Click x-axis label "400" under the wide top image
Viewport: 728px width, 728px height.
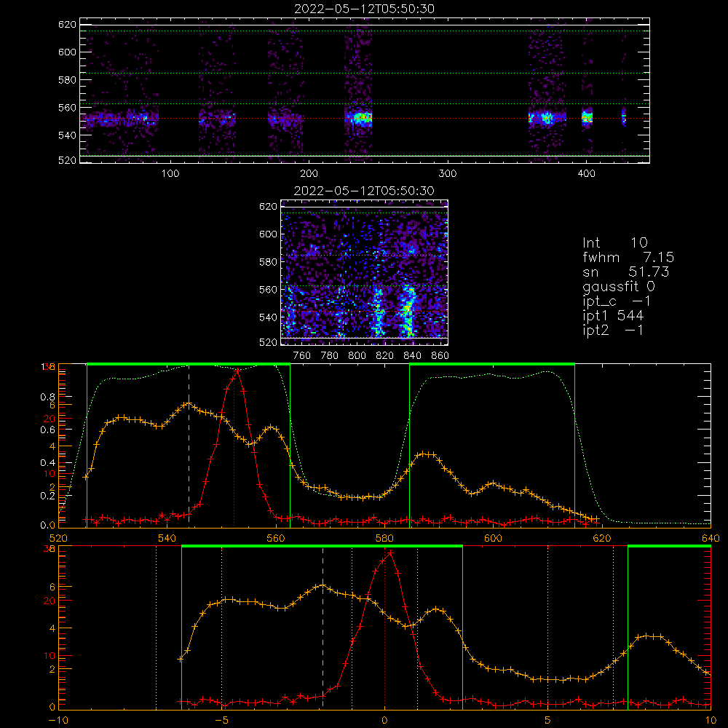click(586, 174)
